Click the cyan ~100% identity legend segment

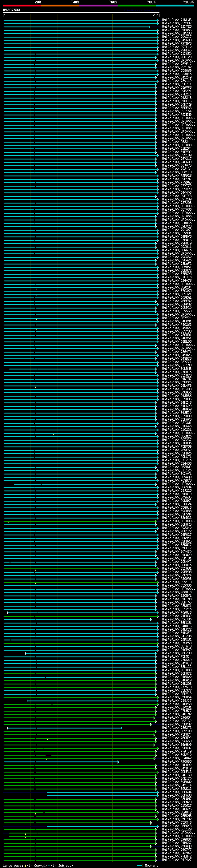point(175,6)
